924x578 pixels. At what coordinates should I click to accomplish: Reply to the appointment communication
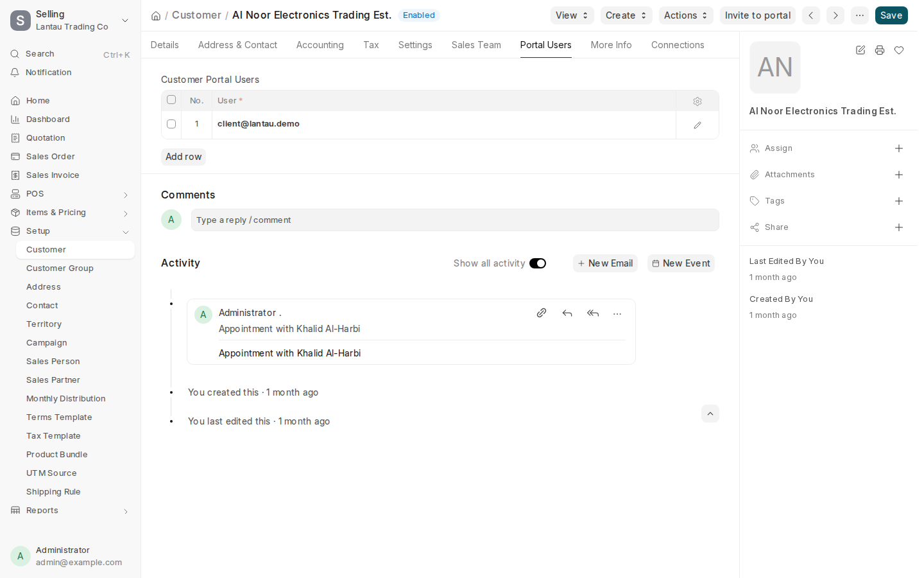point(567,313)
